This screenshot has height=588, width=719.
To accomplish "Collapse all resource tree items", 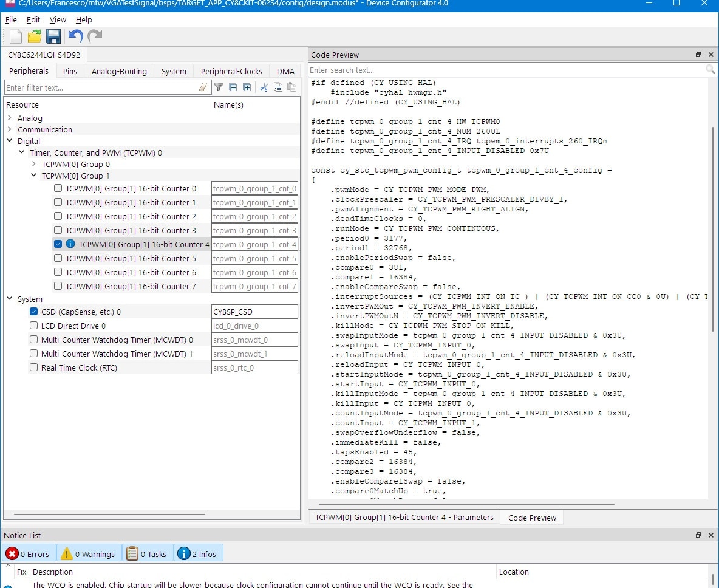I will 233,87.
